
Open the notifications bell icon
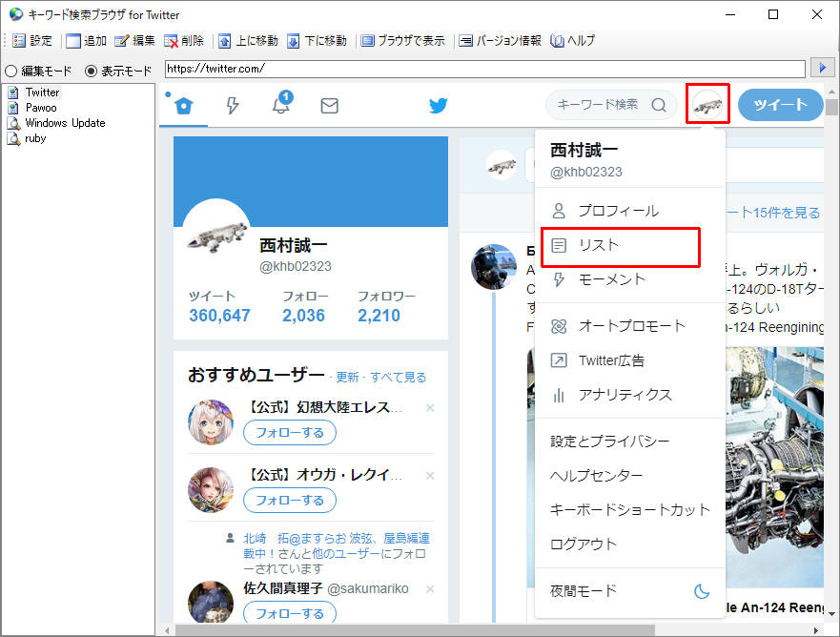282,103
